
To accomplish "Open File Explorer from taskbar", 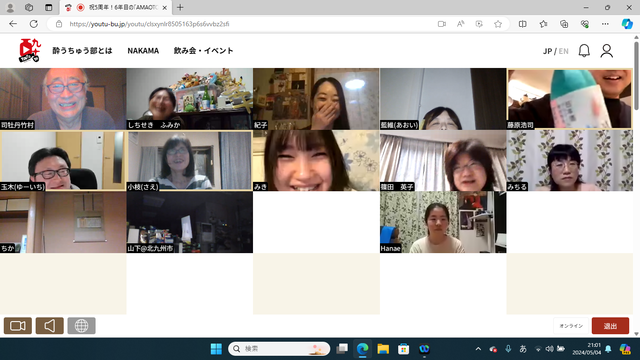I will click(x=383, y=349).
